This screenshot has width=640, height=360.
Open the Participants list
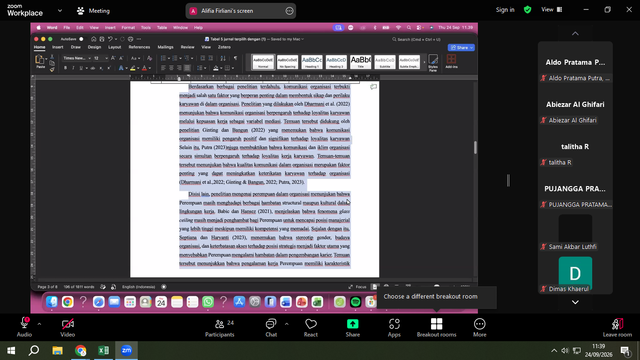[220, 328]
